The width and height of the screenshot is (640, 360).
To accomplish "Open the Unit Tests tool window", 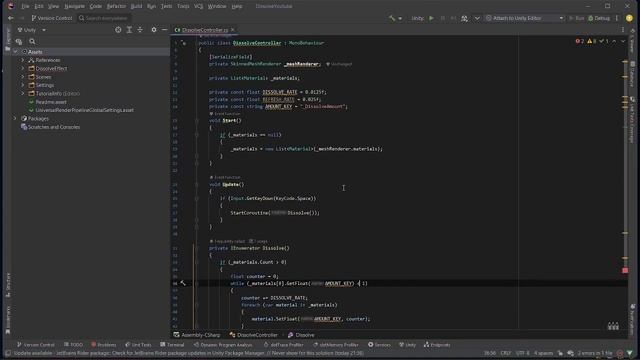I will [x=138, y=345].
